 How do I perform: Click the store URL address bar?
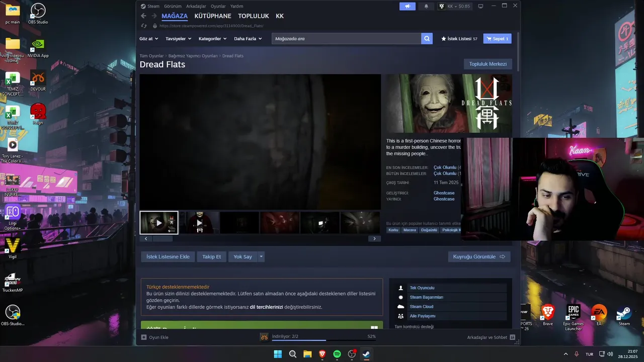pyautogui.click(x=211, y=26)
